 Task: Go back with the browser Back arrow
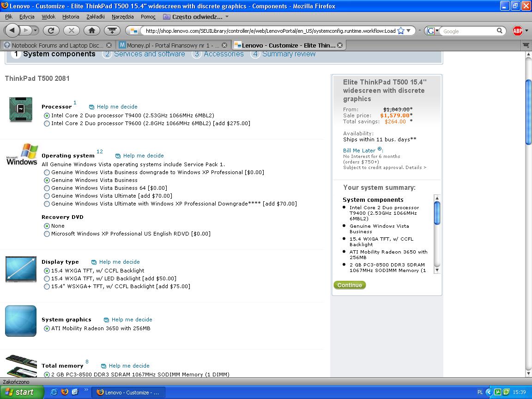point(12,30)
